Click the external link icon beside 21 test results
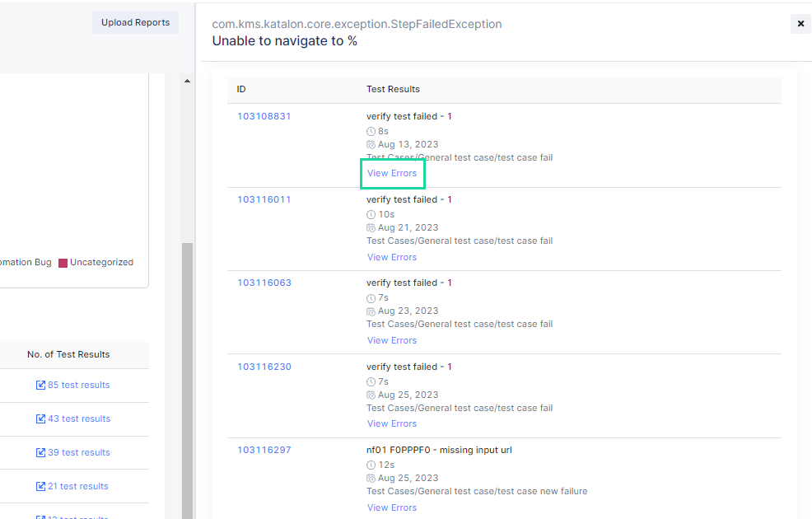This screenshot has height=519, width=812. coord(40,485)
